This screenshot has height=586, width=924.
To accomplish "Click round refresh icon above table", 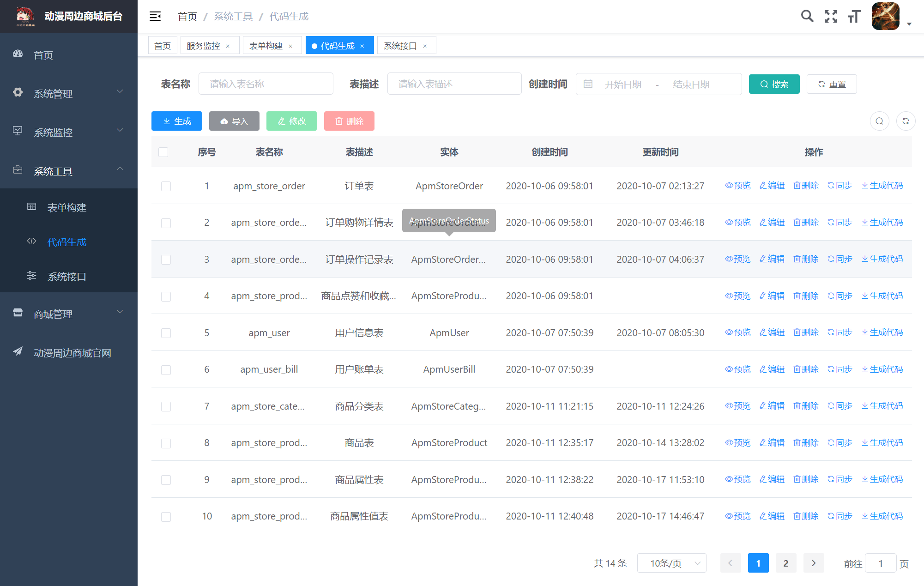I will click(x=906, y=121).
